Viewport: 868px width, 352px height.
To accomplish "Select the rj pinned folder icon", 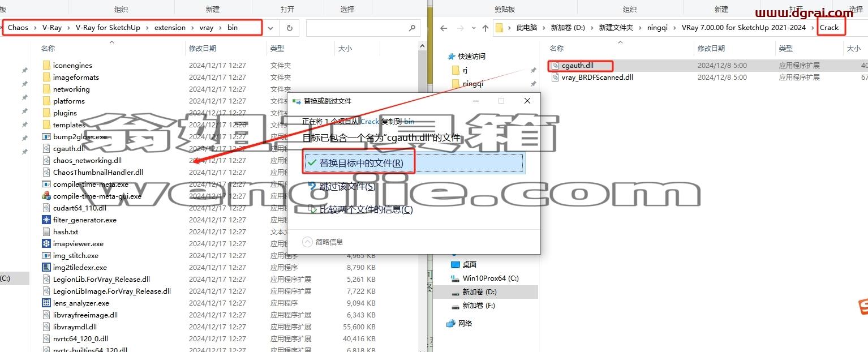I will tap(456, 70).
